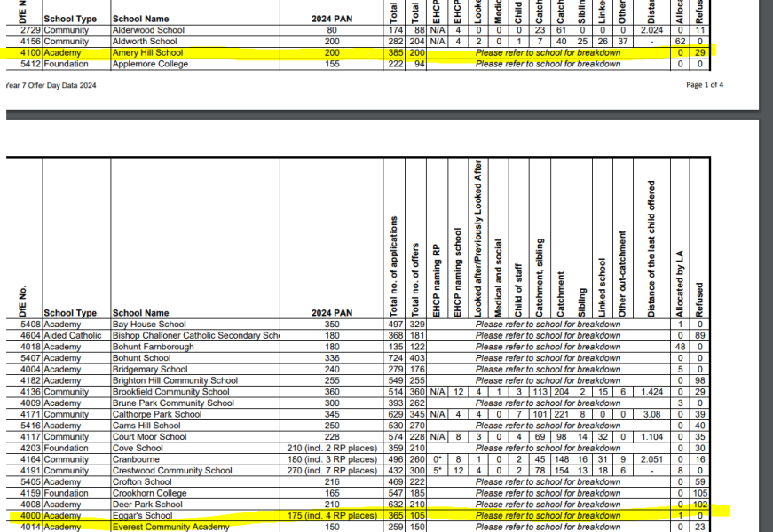
Task: Click the PAN value 270 (incl. 7 RP places)
Action: (x=332, y=471)
